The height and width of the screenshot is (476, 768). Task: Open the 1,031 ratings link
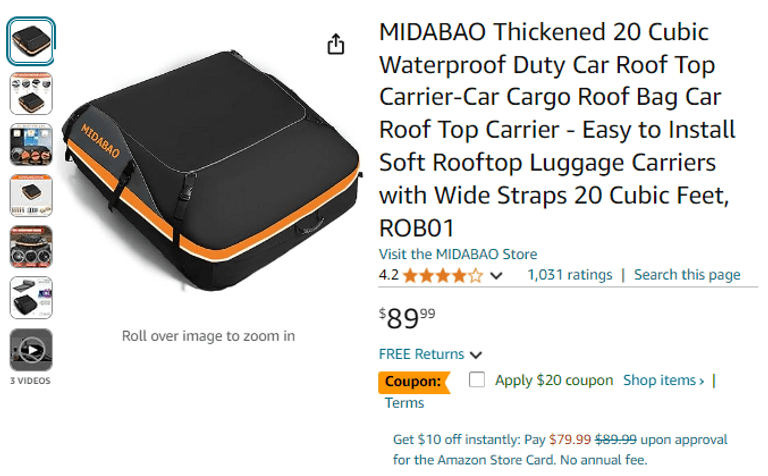[x=569, y=275]
